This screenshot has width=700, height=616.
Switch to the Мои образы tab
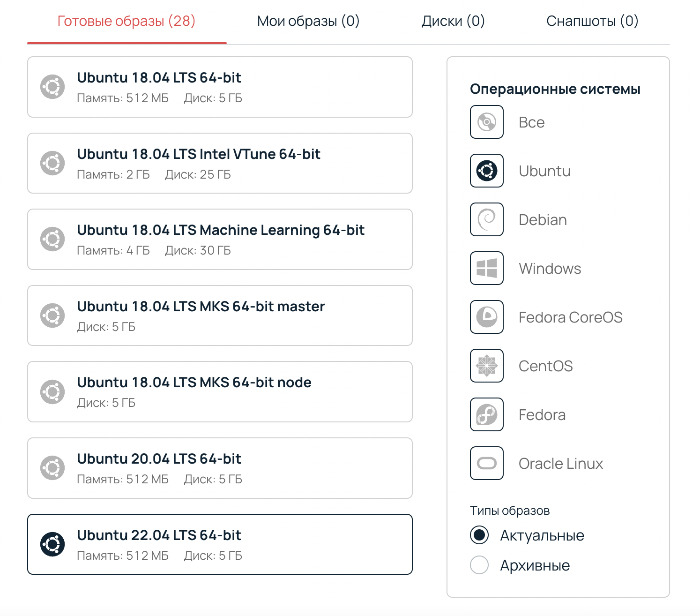tap(308, 21)
